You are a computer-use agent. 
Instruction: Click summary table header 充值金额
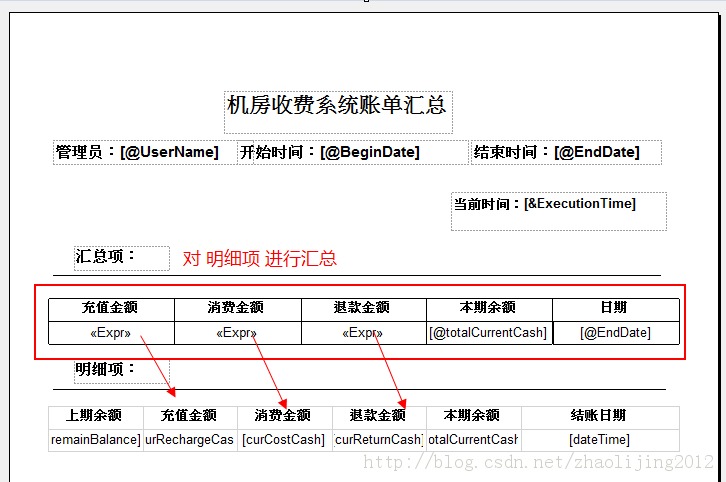point(111,310)
